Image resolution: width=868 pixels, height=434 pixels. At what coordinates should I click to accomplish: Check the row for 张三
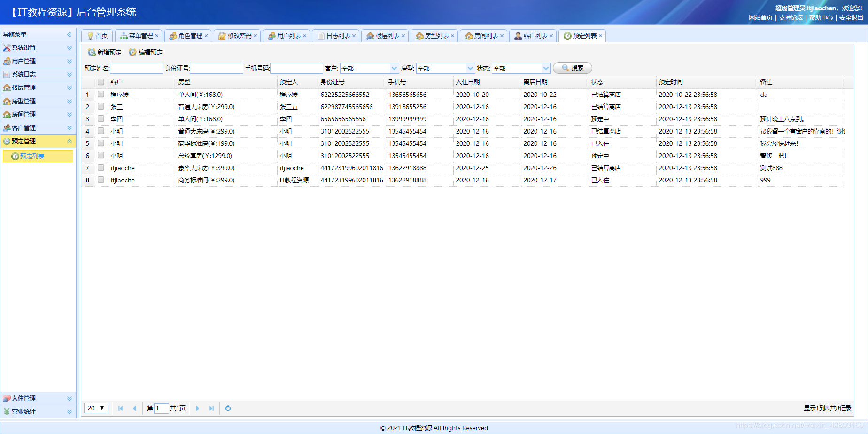tap(101, 106)
